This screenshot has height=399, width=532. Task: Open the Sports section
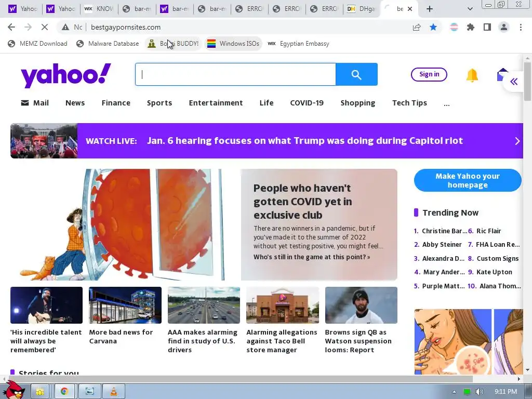[x=159, y=103]
